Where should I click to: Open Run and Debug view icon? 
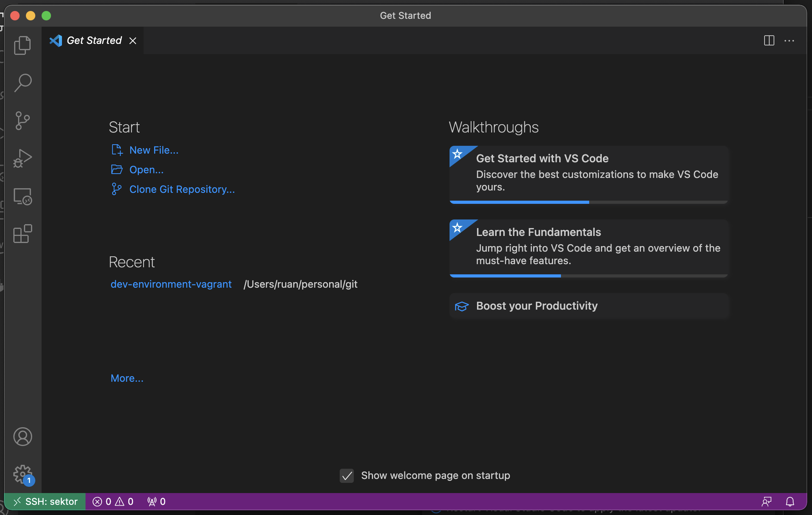[22, 158]
